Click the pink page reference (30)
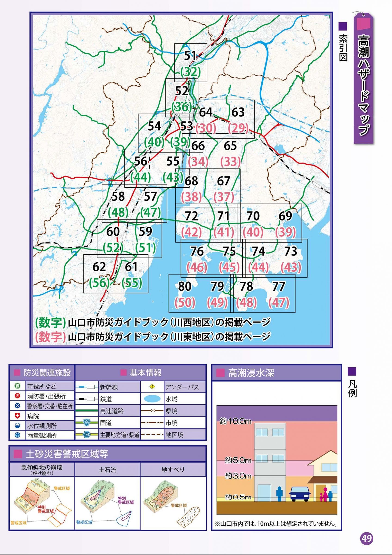 205,128
